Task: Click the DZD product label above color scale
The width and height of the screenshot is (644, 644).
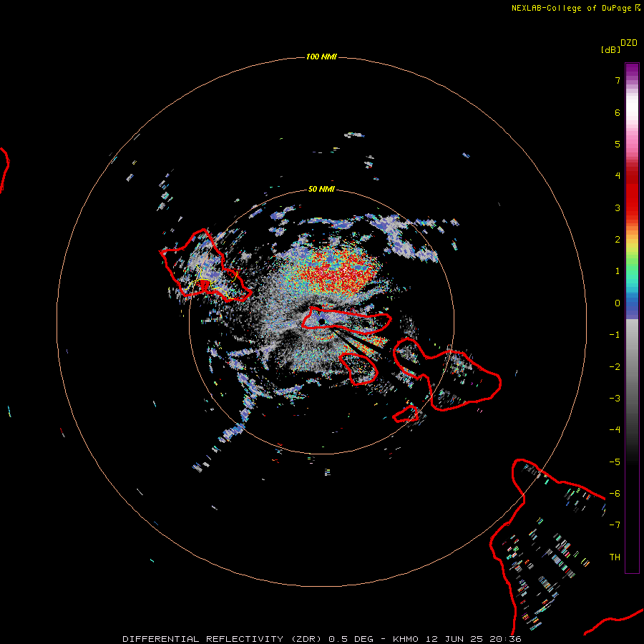Action: 629,43
